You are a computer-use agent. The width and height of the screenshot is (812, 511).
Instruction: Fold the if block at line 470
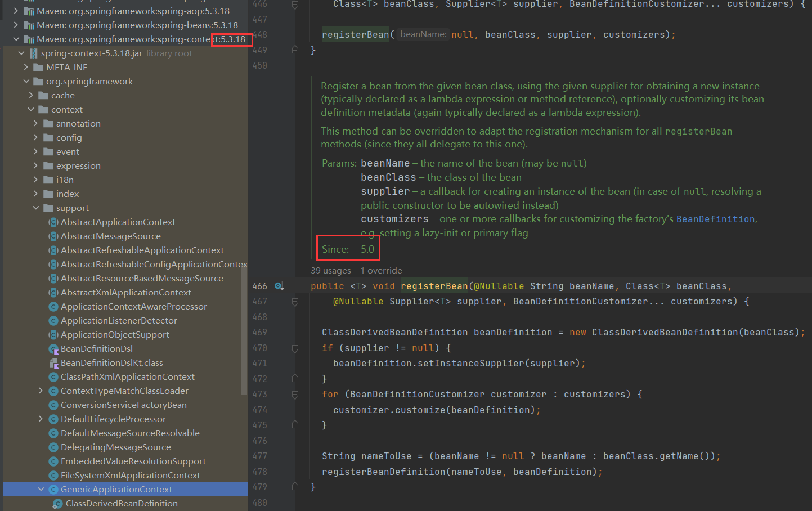(x=295, y=348)
